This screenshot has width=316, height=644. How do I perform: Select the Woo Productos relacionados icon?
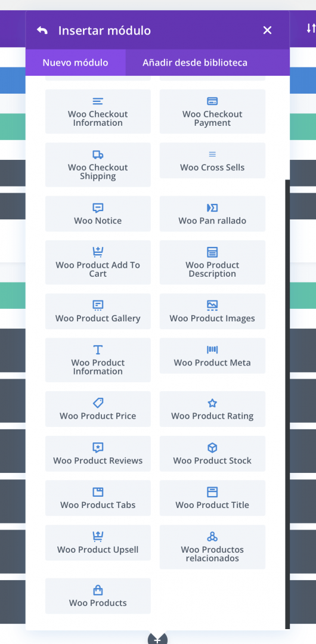[212, 537]
